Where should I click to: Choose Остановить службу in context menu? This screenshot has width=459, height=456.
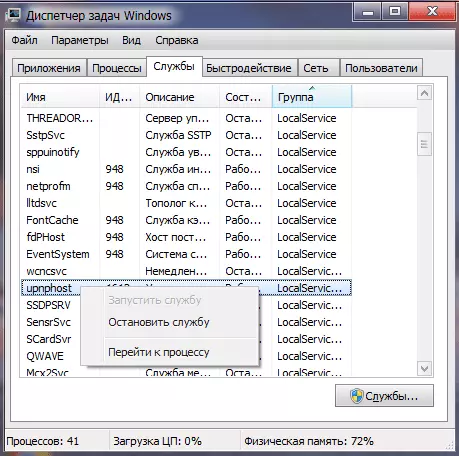[x=159, y=322]
